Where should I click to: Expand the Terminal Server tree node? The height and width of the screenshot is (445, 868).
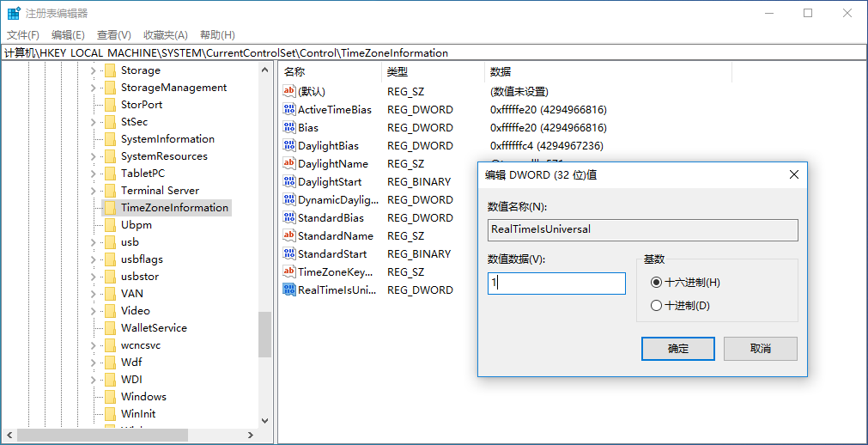[x=93, y=191]
